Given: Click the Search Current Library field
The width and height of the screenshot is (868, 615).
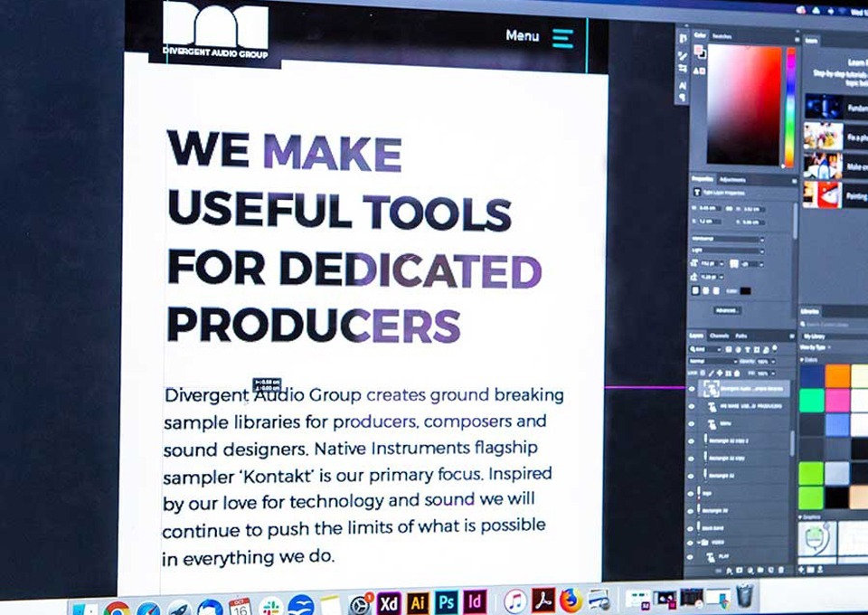Looking at the screenshot, I should coord(834,325).
